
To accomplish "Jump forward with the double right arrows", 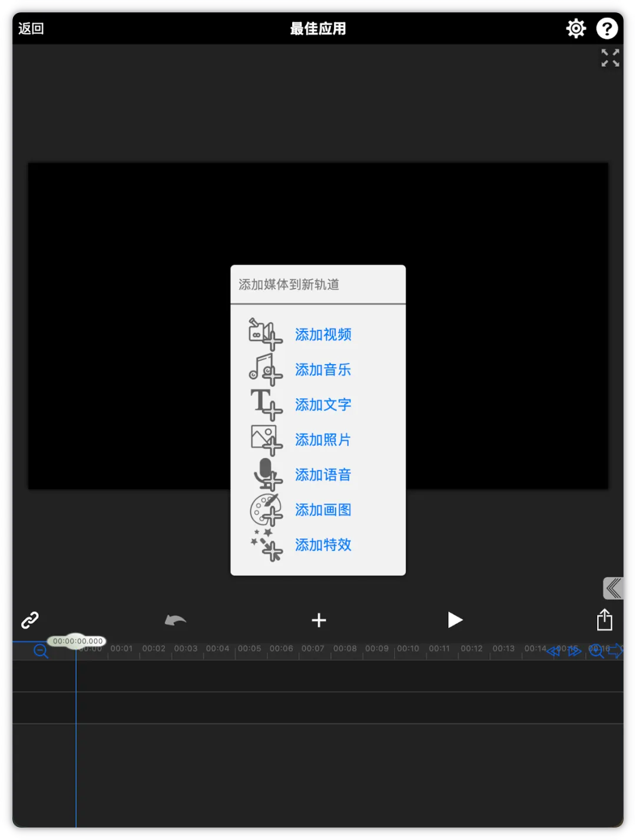I will tap(575, 651).
